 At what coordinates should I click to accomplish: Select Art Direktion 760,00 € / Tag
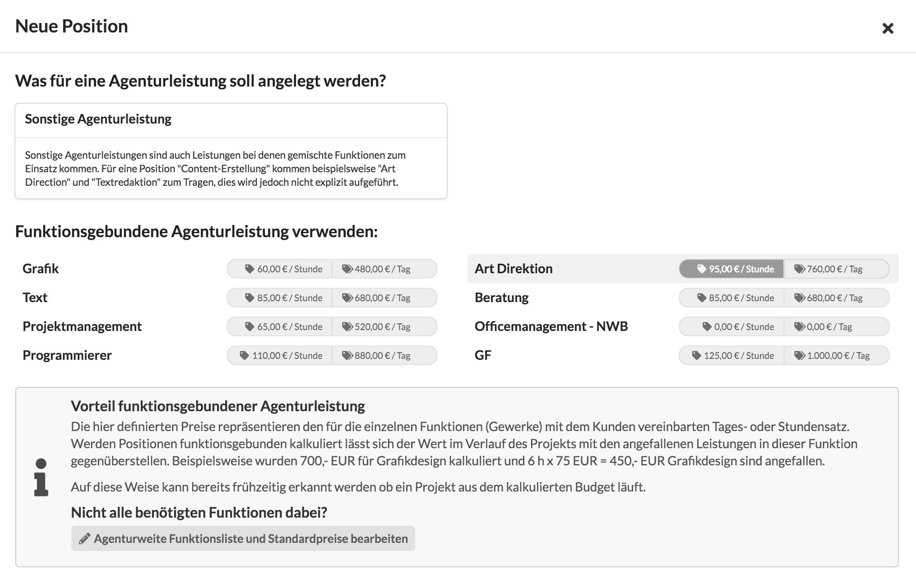pyautogui.click(x=837, y=269)
